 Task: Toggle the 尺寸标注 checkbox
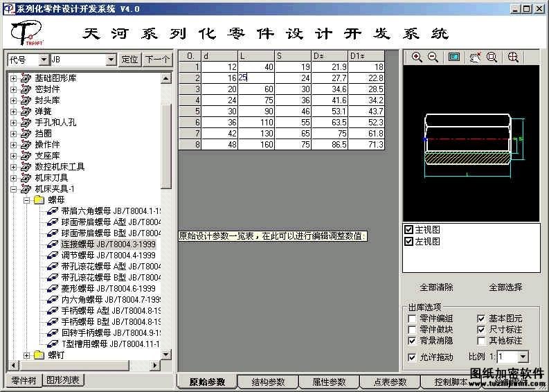point(481,330)
